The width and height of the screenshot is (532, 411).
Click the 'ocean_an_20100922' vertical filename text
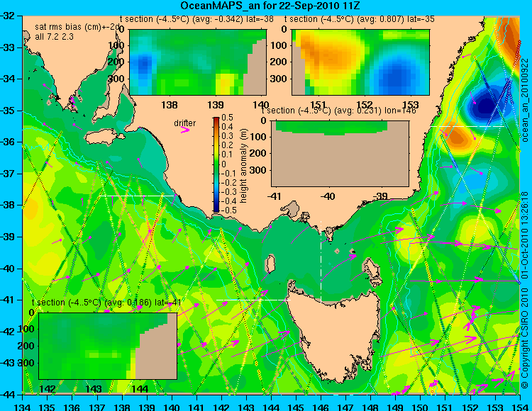coord(525,101)
